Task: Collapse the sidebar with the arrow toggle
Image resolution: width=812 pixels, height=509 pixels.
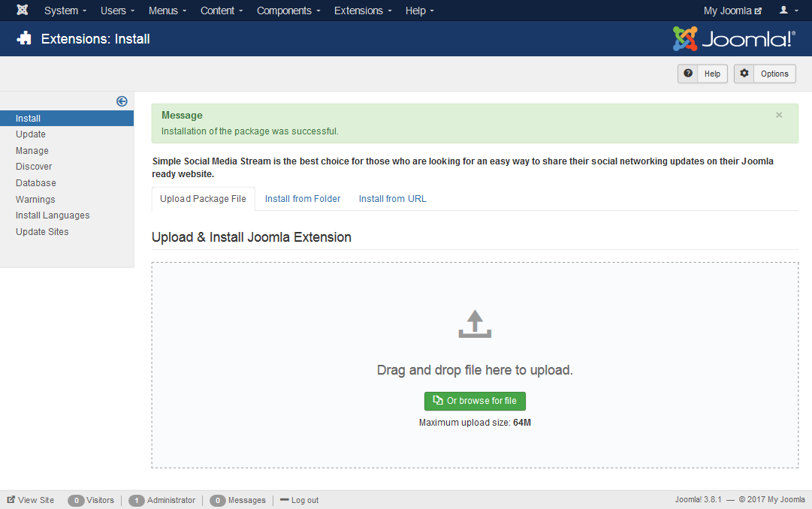Action: point(122,101)
